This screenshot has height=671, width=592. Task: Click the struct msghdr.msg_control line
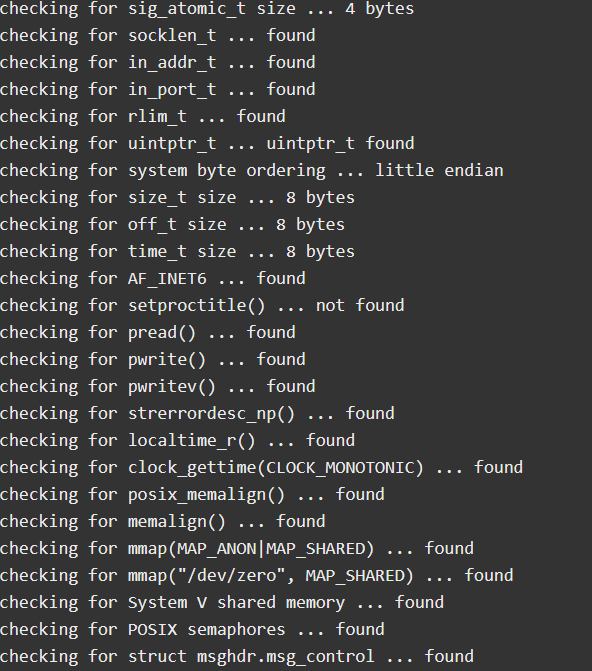tap(237, 656)
